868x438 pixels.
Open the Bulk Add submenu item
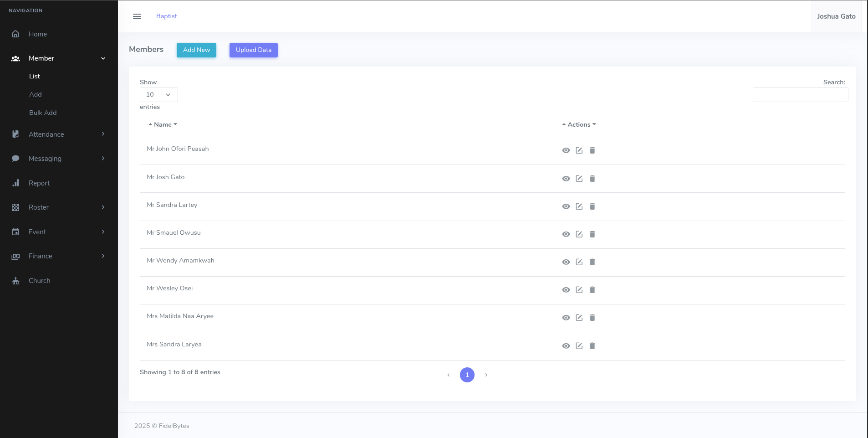pyautogui.click(x=43, y=113)
